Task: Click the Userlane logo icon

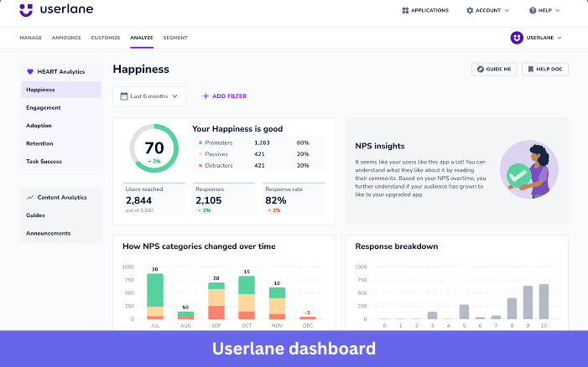Action: pyautogui.click(x=26, y=10)
